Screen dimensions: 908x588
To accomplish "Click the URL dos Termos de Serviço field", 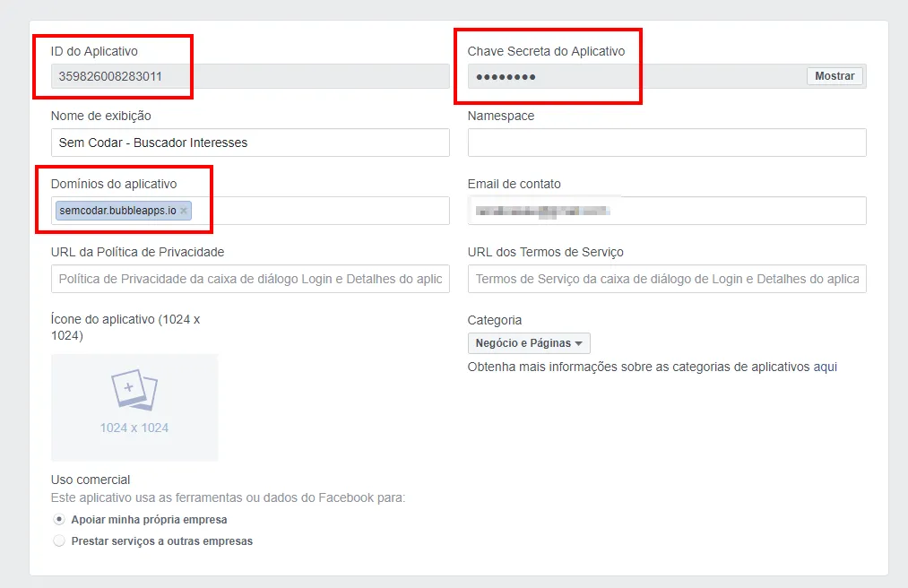I will [x=667, y=279].
